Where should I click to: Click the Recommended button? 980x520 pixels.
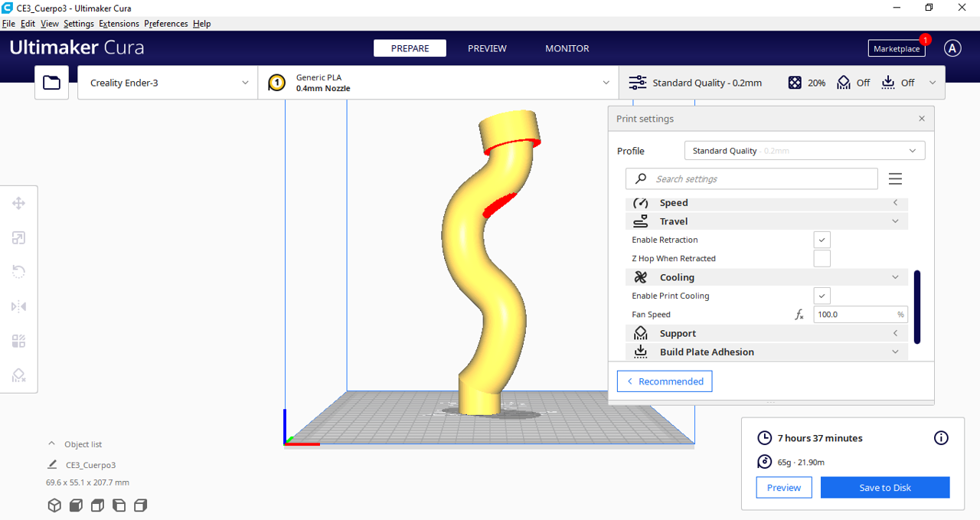pyautogui.click(x=665, y=381)
